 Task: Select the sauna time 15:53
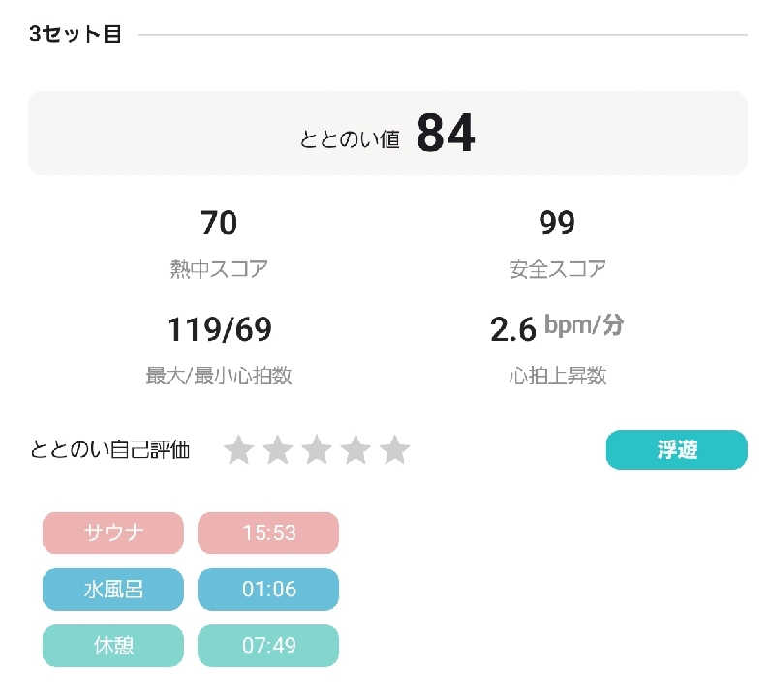[268, 533]
